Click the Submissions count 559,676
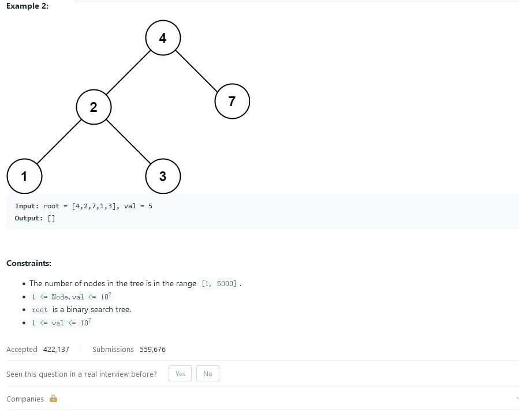 pyautogui.click(x=152, y=349)
